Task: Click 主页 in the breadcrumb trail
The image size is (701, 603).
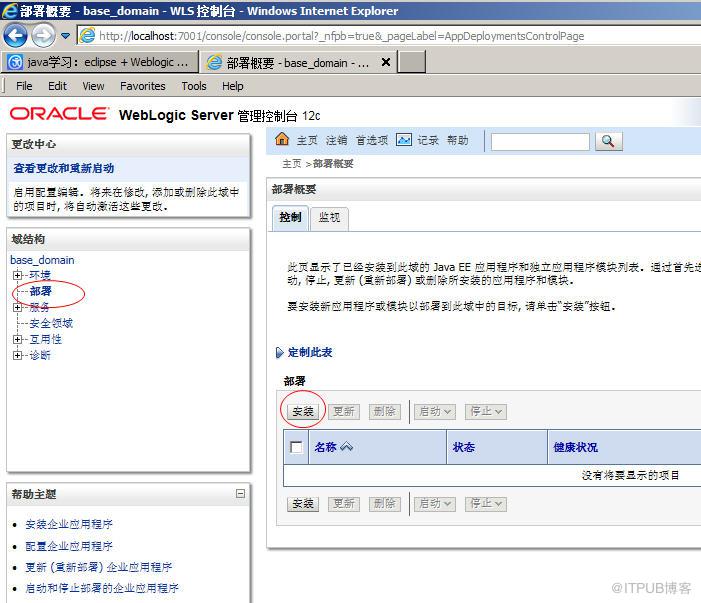Action: point(291,164)
